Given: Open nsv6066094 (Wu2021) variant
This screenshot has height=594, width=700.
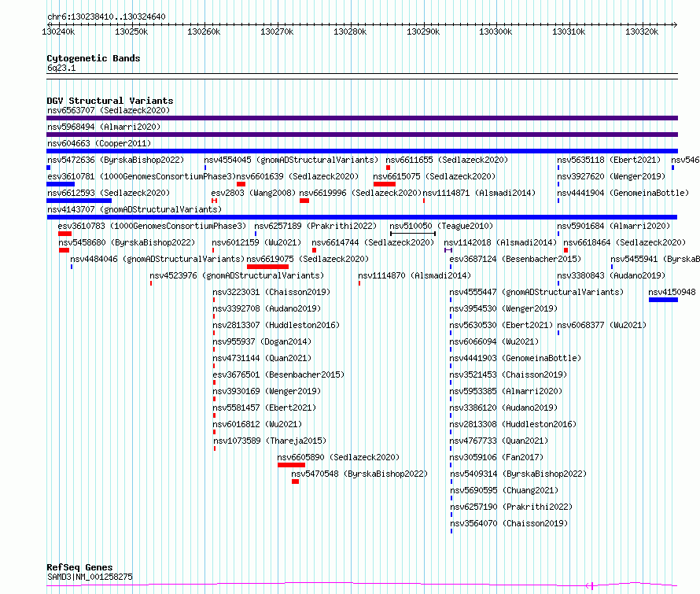Looking at the screenshot, I should point(494,341).
